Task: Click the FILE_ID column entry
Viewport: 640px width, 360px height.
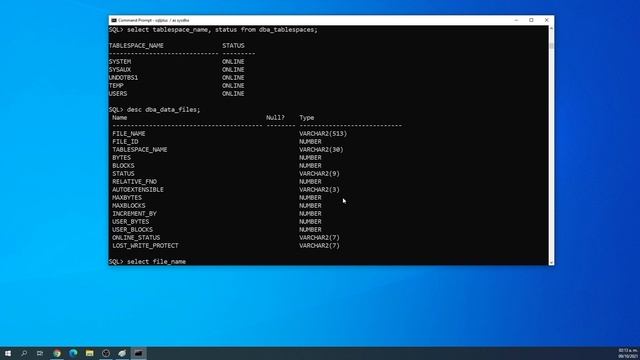Action: point(125,142)
